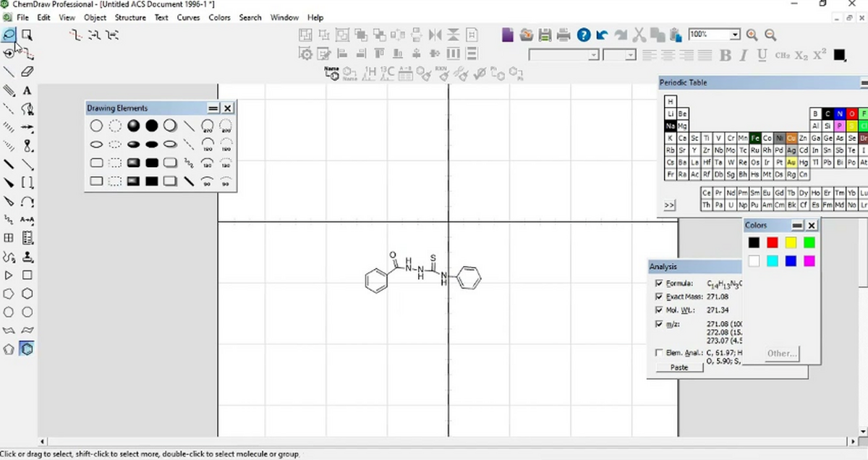Choose the Cyclohexane ring tool

click(27, 294)
